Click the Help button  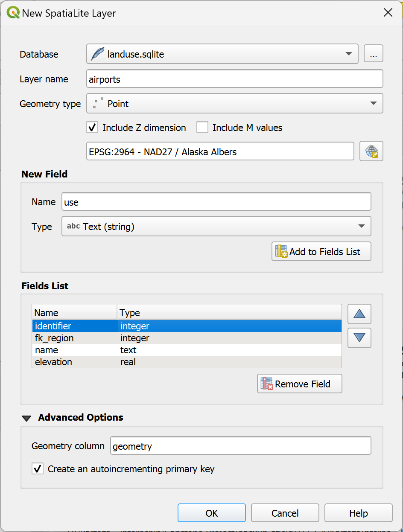[358, 513]
